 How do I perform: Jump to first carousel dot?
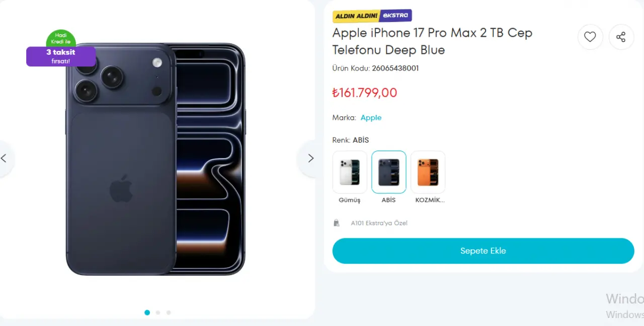(147, 312)
